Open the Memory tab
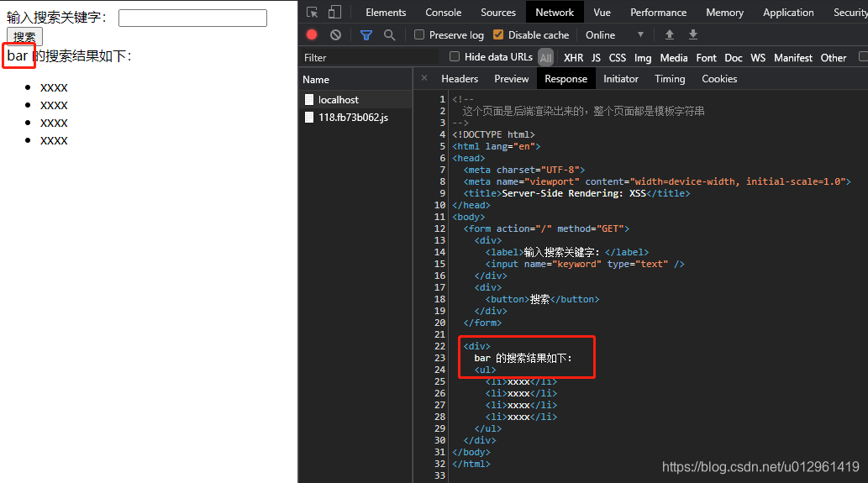868x483 pixels. click(724, 12)
